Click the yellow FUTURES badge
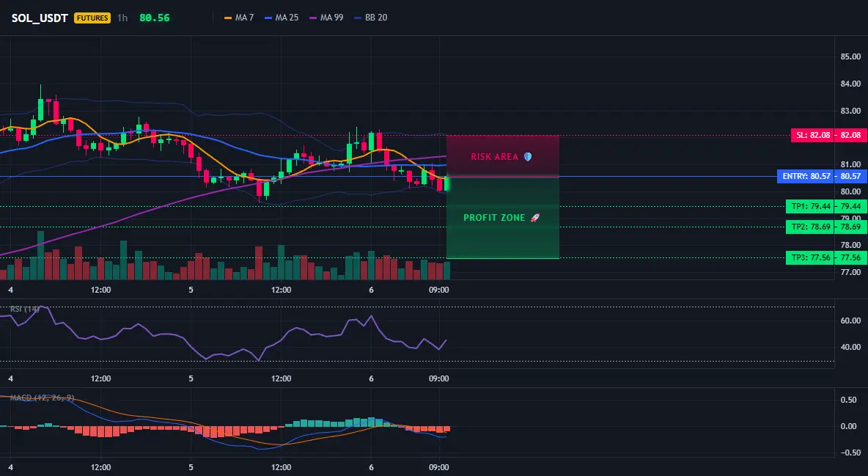 92,18
